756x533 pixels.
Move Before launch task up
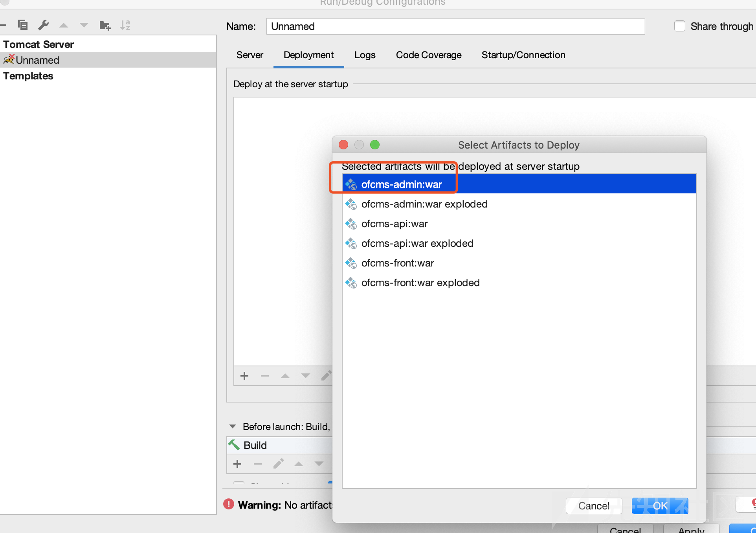click(x=299, y=464)
